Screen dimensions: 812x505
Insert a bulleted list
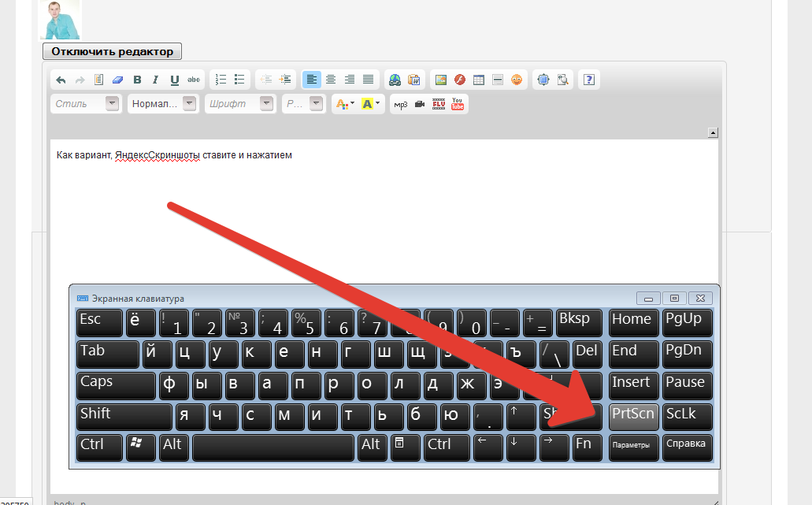click(x=239, y=80)
